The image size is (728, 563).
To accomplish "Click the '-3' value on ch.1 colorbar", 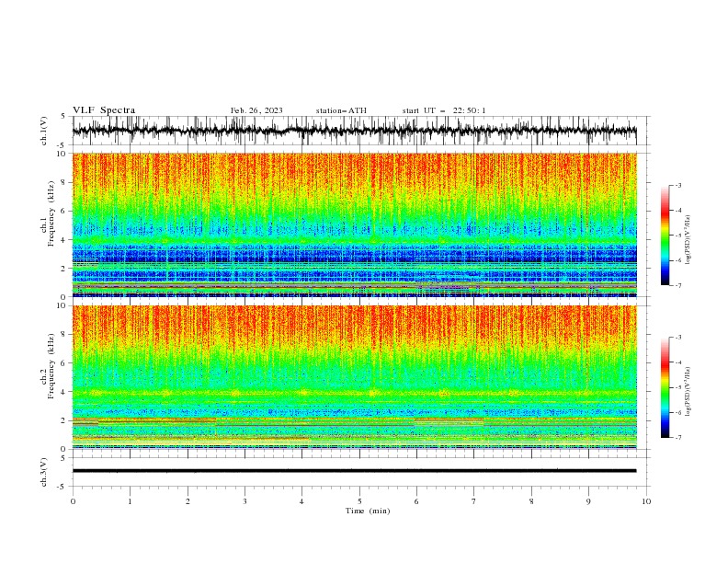I will pos(677,185).
